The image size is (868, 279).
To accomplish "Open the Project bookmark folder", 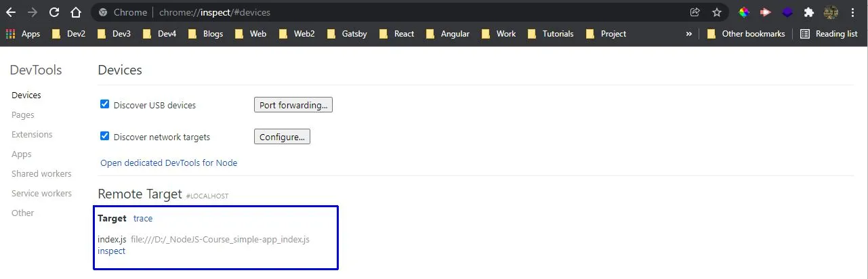I will [606, 34].
